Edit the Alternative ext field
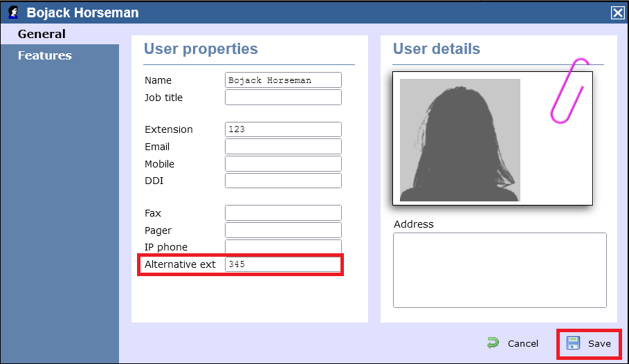The image size is (629, 364). coord(283,264)
